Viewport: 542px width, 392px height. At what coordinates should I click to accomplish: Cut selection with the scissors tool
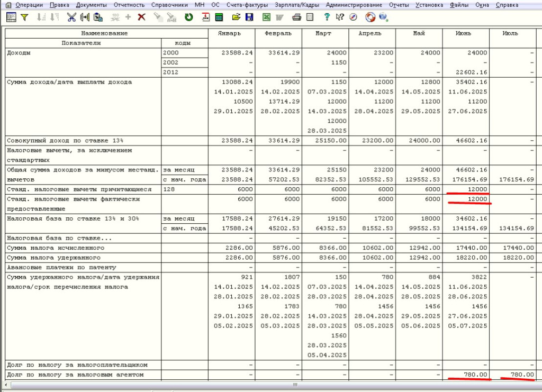coord(71,17)
